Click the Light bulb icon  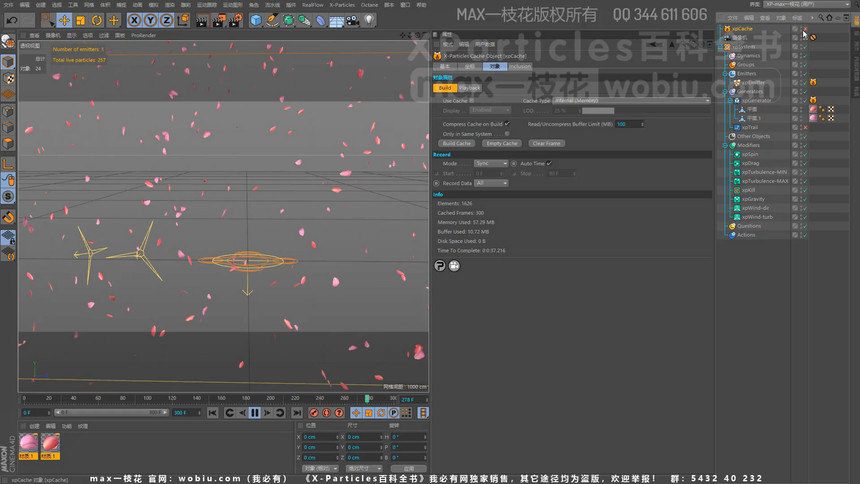pyautogui.click(x=369, y=21)
